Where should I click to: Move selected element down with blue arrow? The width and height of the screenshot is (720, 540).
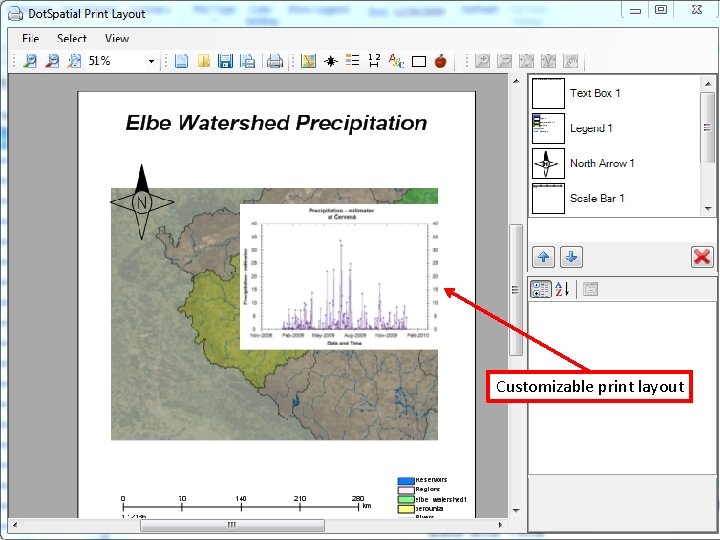[571, 257]
